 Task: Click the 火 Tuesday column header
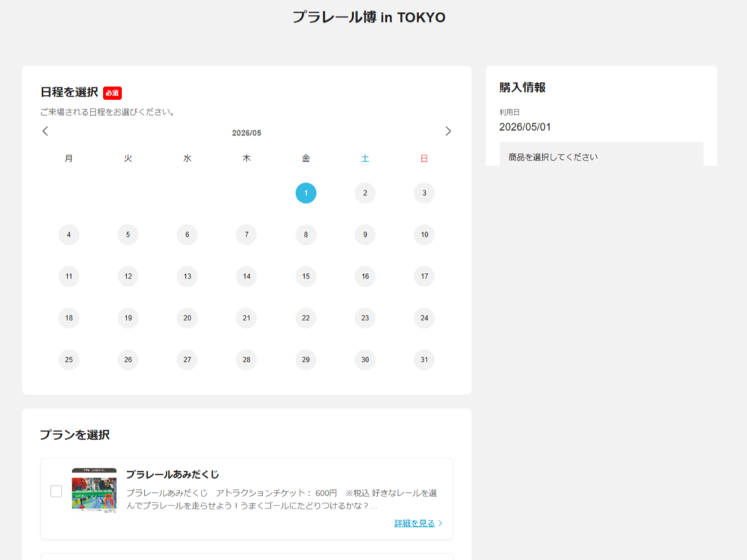point(128,158)
